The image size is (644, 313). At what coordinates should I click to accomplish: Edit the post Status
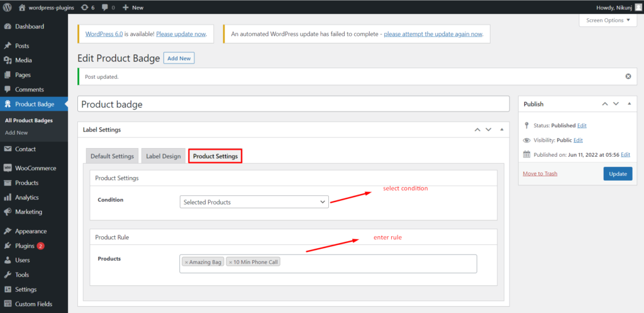[x=582, y=125]
